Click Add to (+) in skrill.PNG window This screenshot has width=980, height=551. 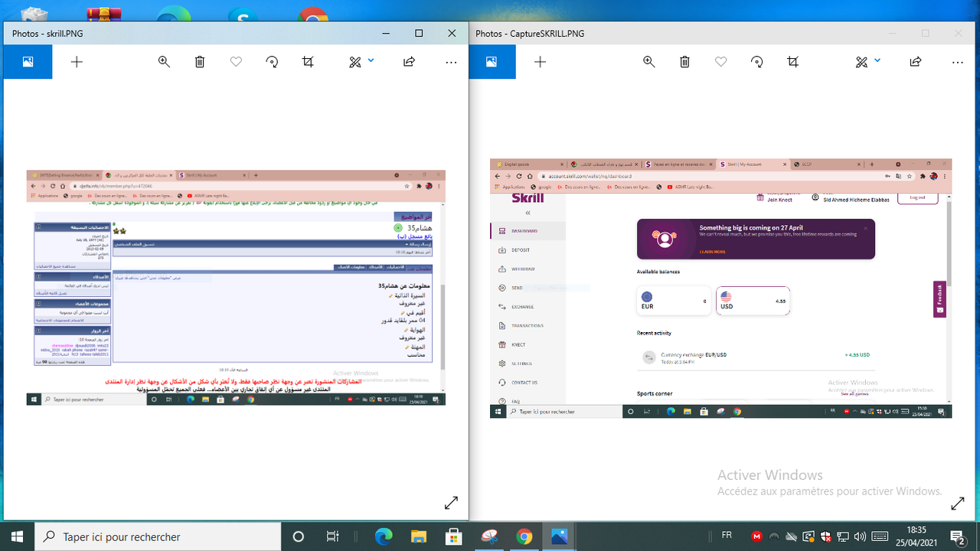77,62
